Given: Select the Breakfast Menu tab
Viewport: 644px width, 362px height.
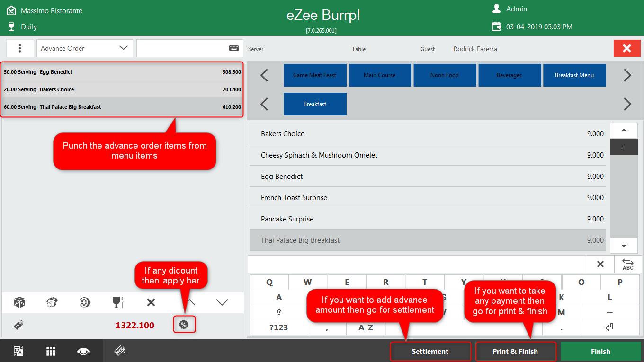Looking at the screenshot, I should point(574,75).
